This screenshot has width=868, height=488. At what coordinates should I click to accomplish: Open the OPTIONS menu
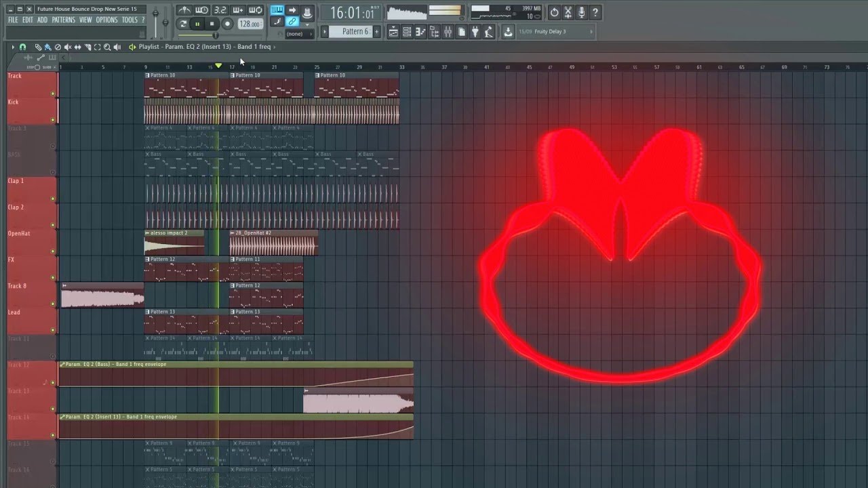pos(106,20)
